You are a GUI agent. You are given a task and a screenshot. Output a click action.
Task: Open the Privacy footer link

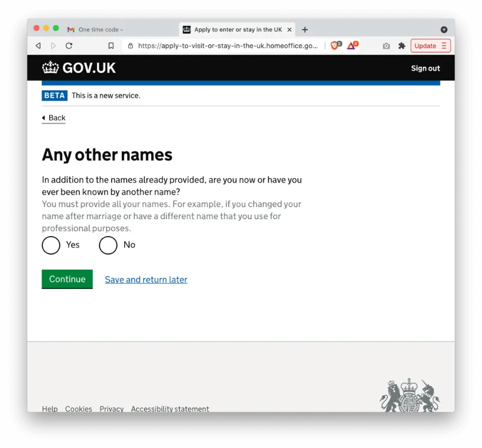click(x=111, y=409)
